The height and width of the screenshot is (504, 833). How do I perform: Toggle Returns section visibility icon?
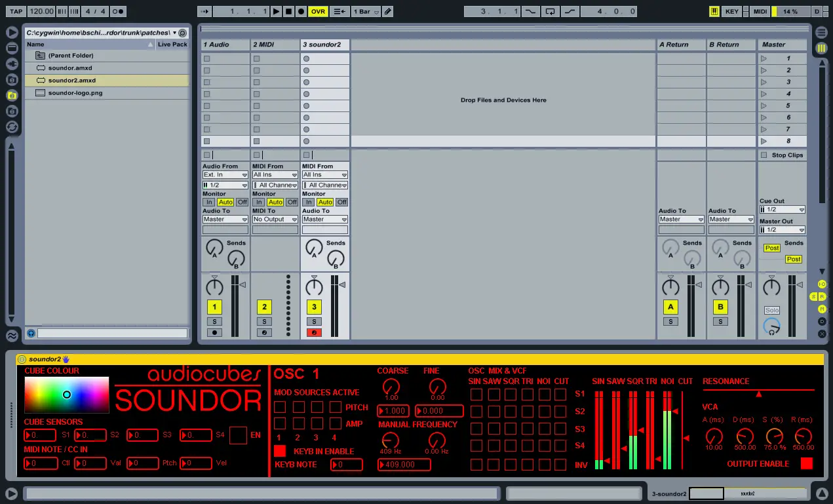(x=823, y=297)
